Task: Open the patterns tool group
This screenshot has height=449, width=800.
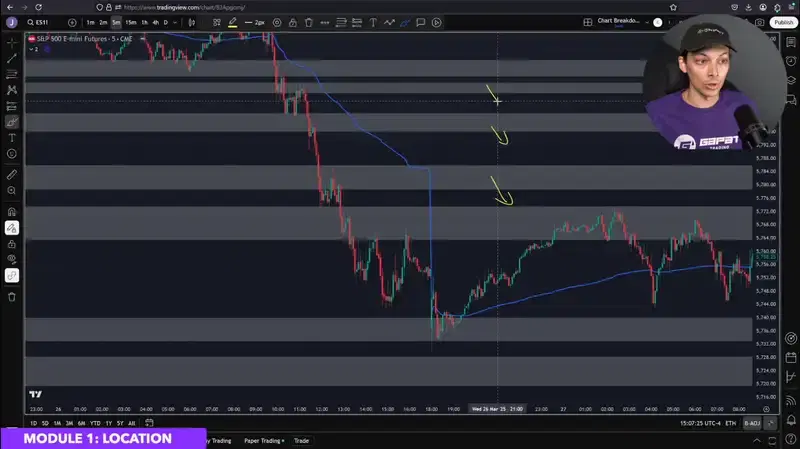Action: pyautogui.click(x=12, y=90)
